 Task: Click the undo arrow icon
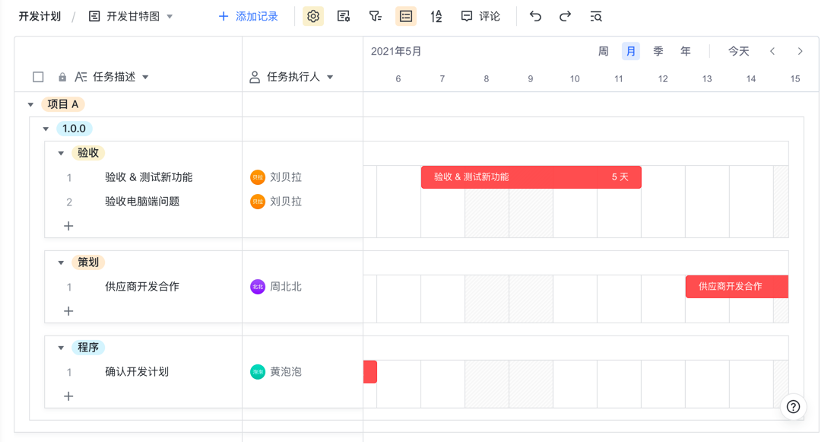point(535,16)
